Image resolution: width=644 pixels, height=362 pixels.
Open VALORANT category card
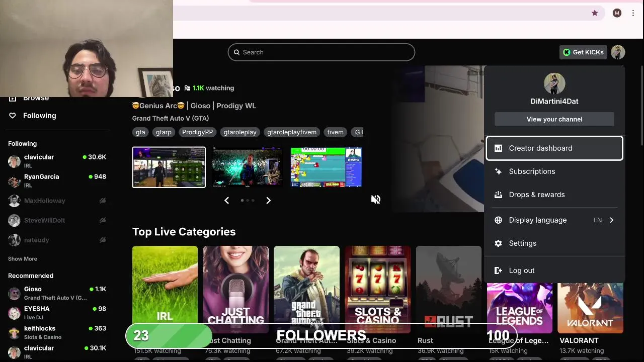click(x=591, y=308)
